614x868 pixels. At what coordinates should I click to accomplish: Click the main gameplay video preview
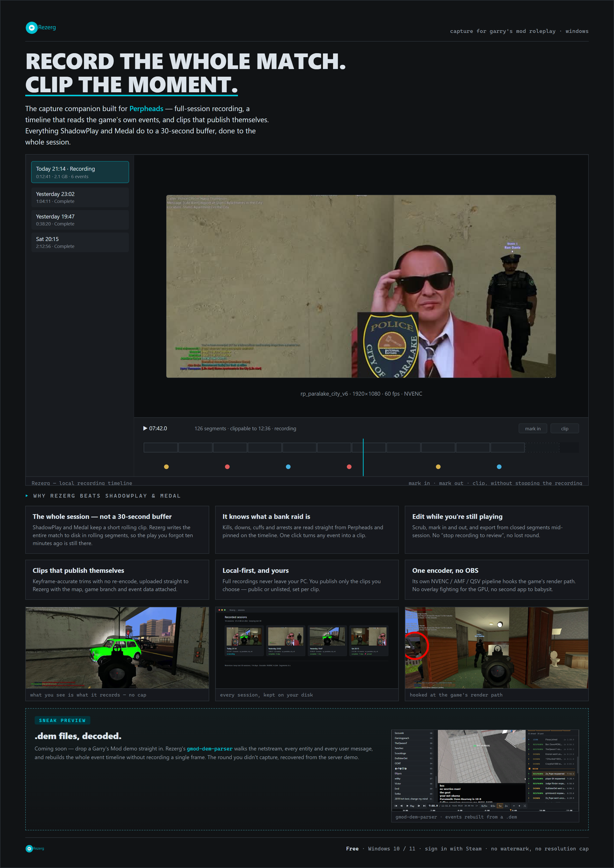coord(361,286)
